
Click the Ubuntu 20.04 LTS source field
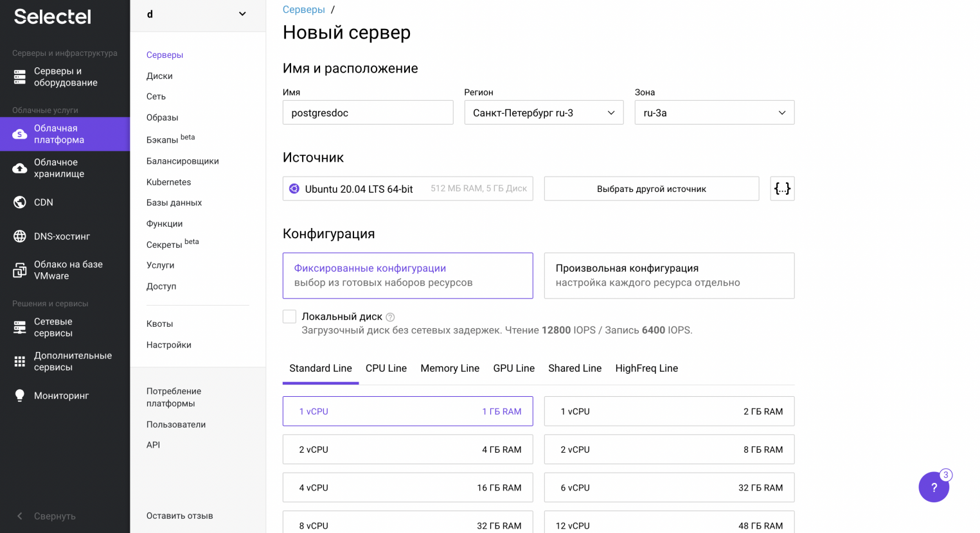click(408, 189)
